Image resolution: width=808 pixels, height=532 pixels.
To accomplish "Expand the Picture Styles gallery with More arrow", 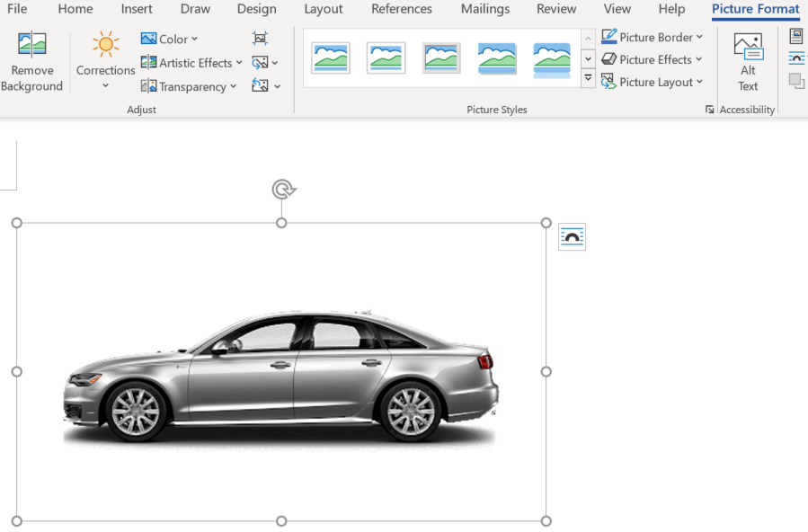I will [588, 79].
